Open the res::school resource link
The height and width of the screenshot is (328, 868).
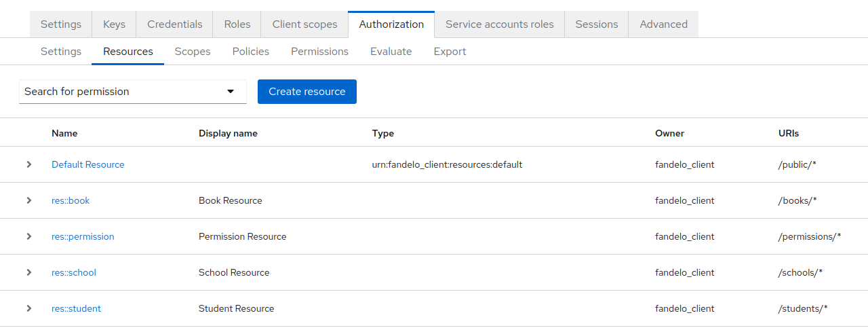coord(74,272)
